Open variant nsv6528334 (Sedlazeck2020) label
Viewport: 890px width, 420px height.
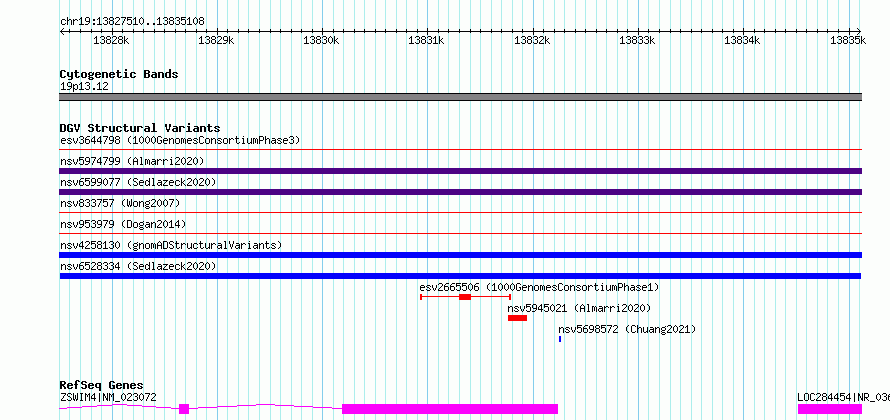(x=138, y=266)
